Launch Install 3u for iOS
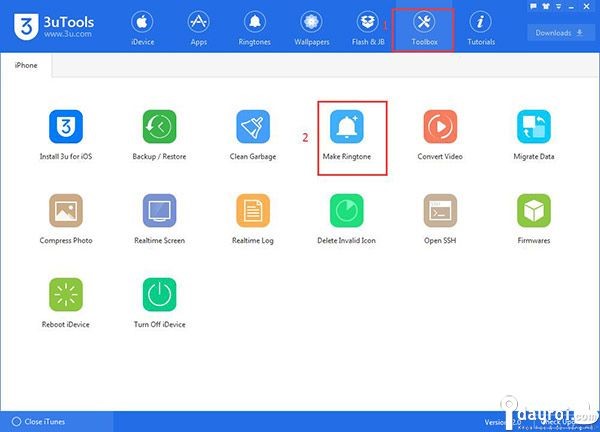 [66, 128]
